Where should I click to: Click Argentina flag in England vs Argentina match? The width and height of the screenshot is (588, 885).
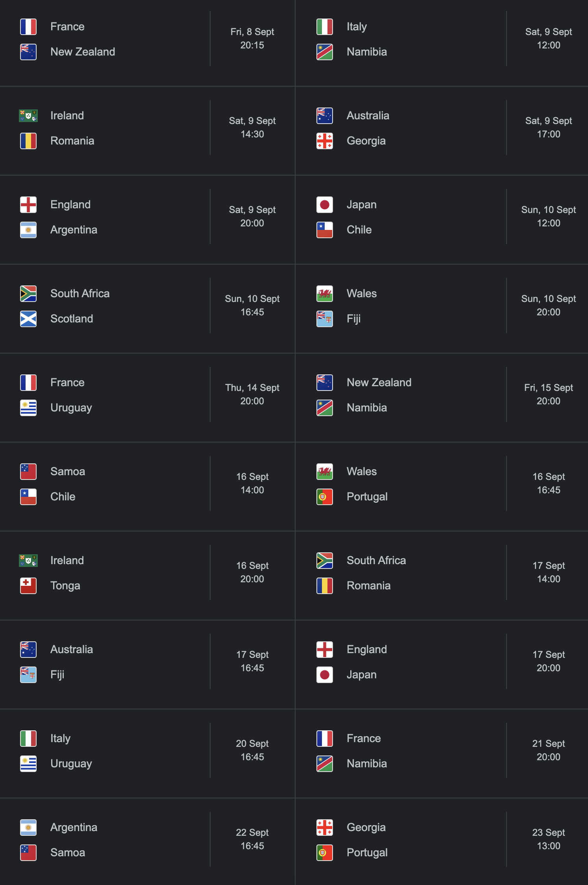click(x=28, y=230)
